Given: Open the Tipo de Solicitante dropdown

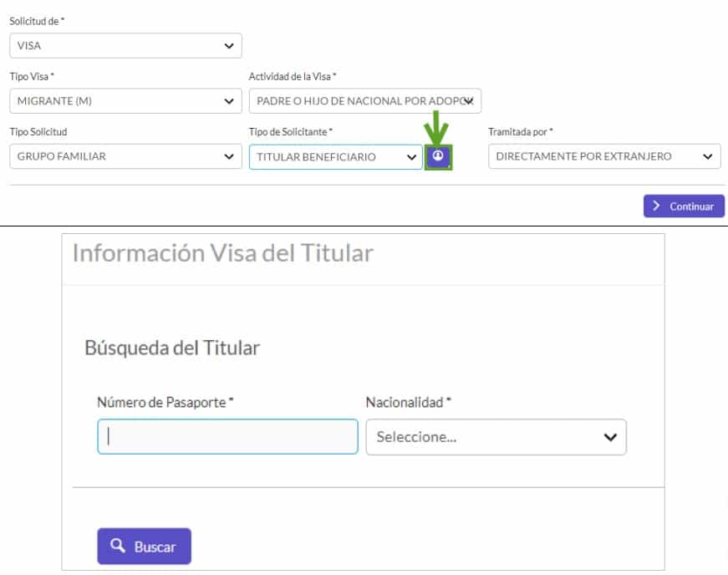Looking at the screenshot, I should click(x=334, y=155).
